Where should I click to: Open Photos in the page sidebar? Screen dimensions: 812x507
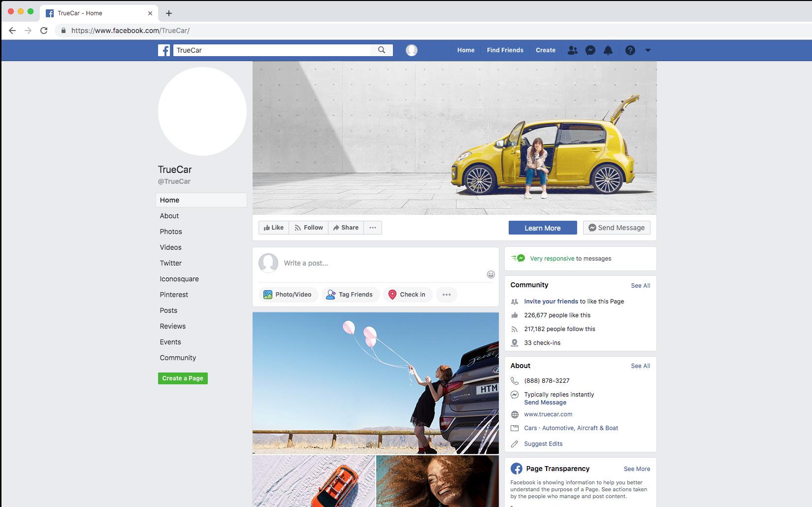coord(171,232)
